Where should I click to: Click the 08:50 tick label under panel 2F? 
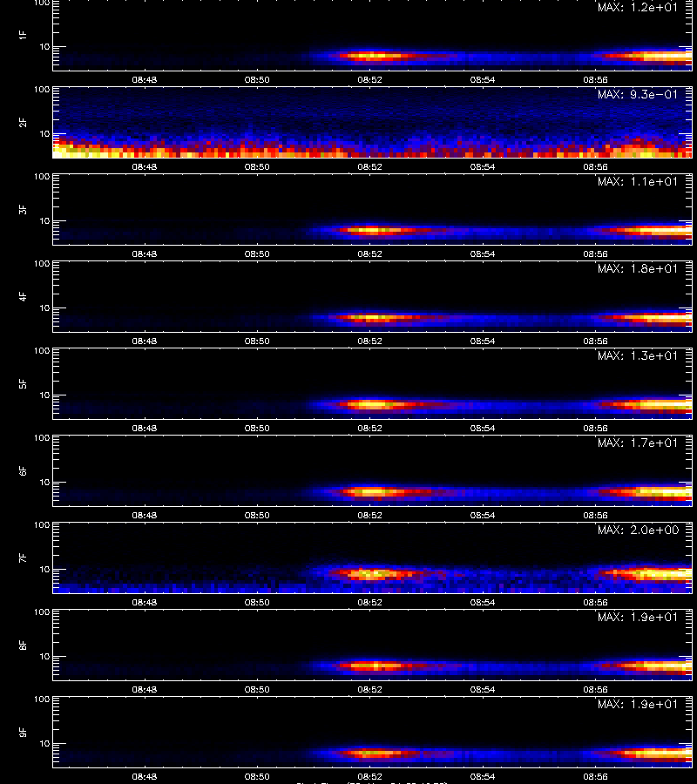[x=257, y=166]
